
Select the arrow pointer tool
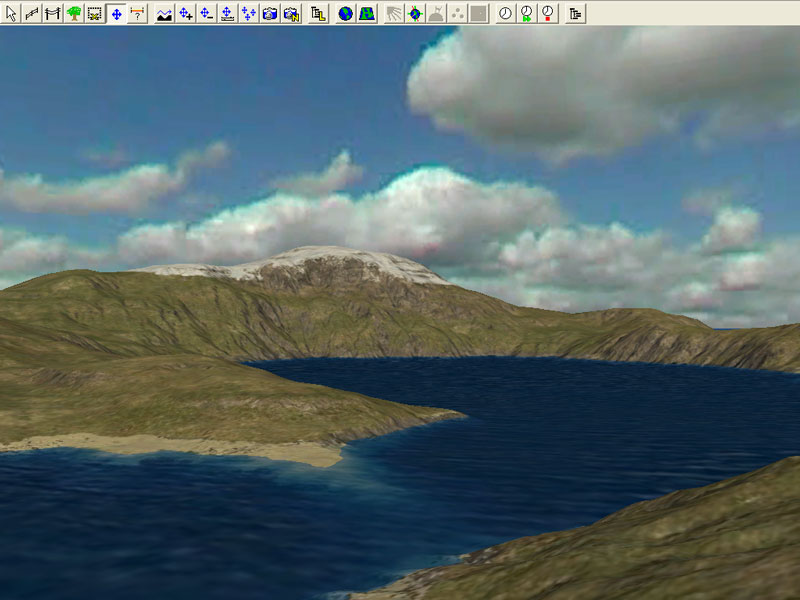pos(11,13)
